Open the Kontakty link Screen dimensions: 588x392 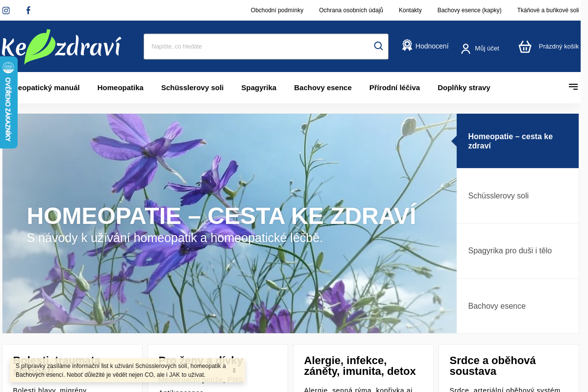(410, 10)
